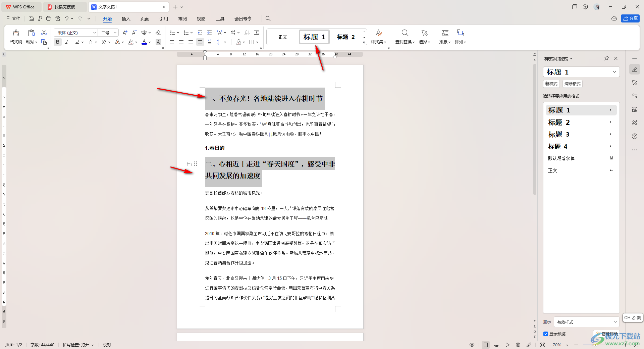Click the clear formatting eraser icon

(158, 33)
